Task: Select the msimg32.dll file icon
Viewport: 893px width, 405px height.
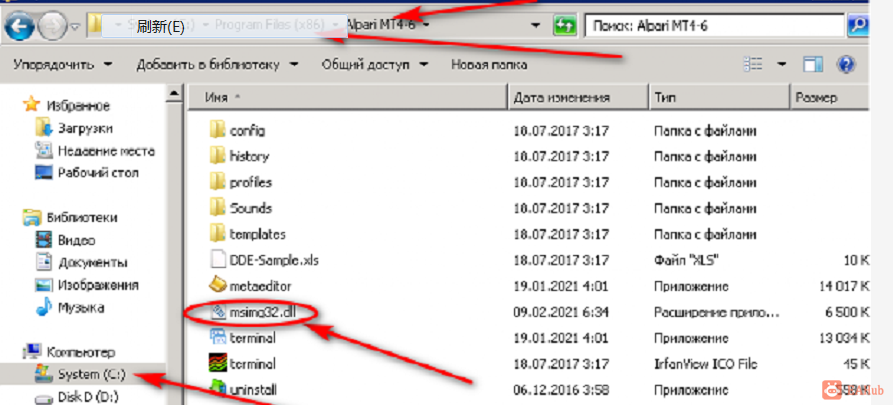Action: click(x=218, y=311)
